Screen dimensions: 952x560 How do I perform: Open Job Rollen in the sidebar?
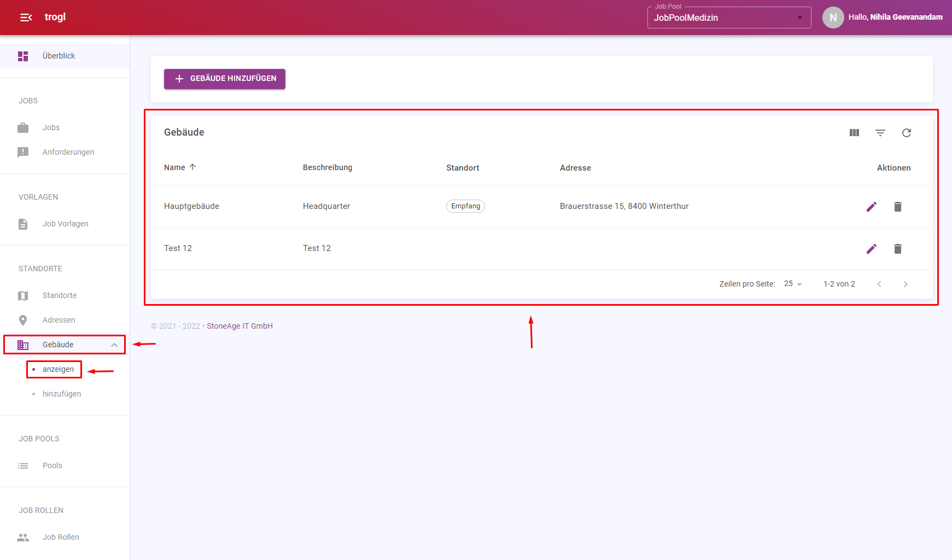[65, 537]
